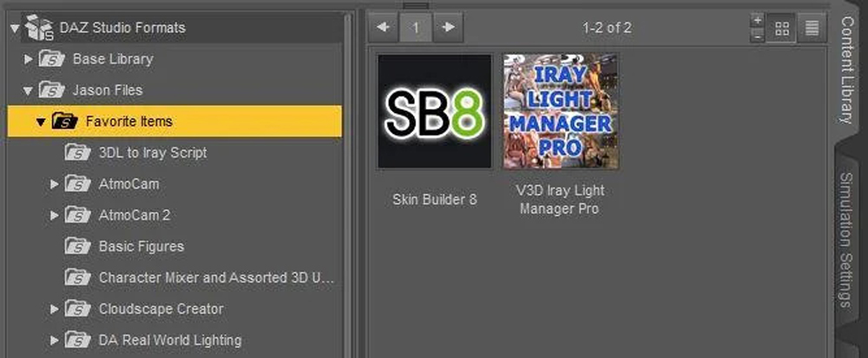
Task: Select AtmoCam tree item label
Action: pos(129,184)
